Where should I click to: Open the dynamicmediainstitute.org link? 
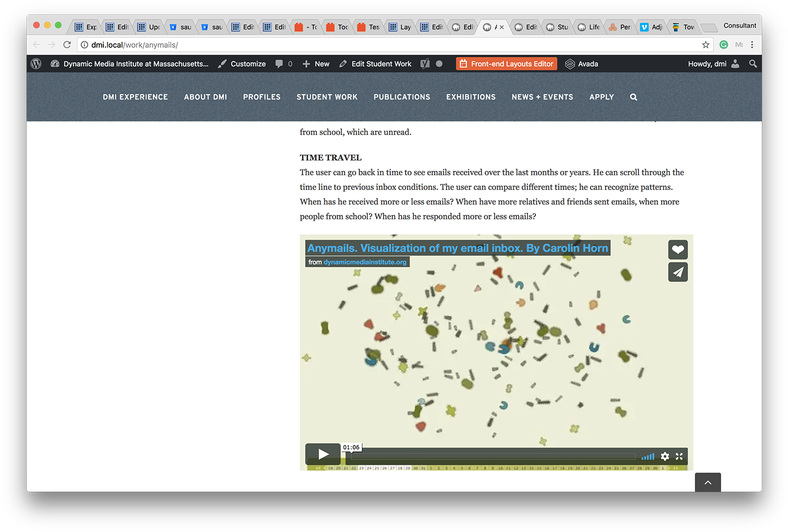pos(365,262)
